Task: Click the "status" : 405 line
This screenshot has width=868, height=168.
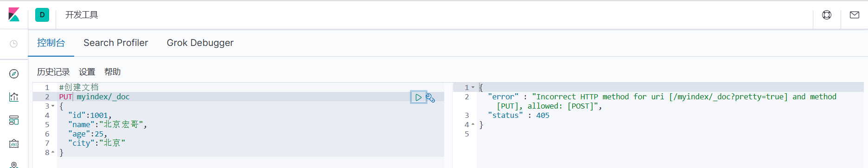Action: click(518, 115)
